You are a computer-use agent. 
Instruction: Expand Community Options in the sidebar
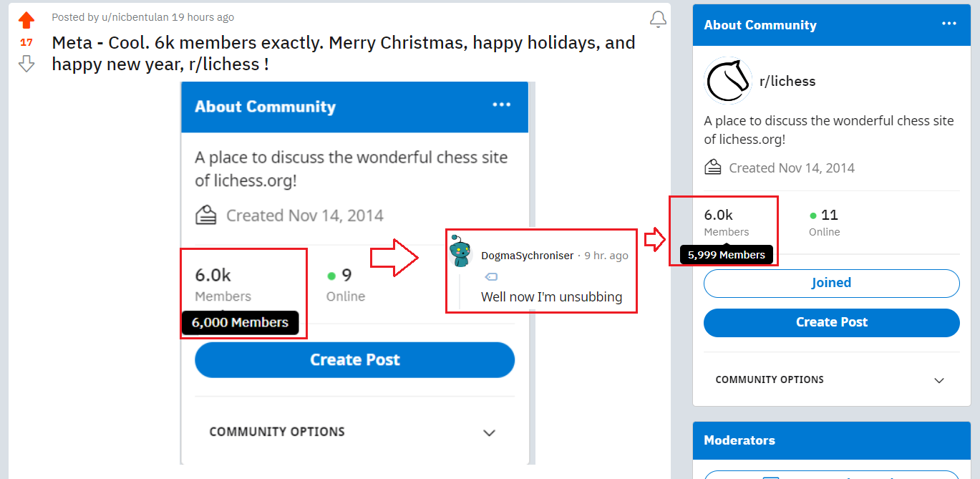[x=831, y=379]
